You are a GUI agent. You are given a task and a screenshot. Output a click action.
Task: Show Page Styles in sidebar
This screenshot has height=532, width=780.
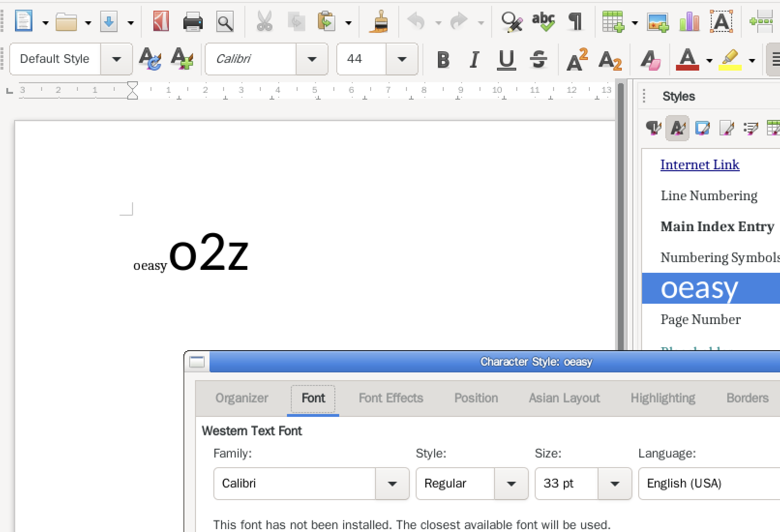click(x=726, y=128)
